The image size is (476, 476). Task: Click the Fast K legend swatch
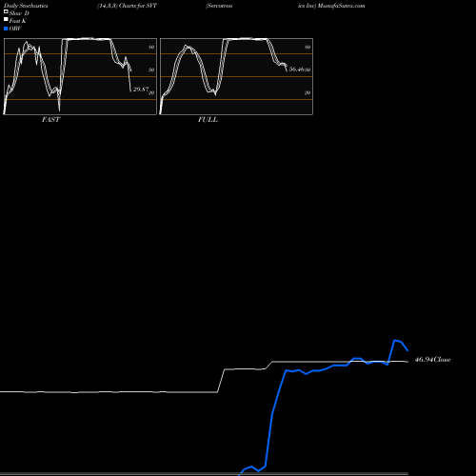point(6,19)
